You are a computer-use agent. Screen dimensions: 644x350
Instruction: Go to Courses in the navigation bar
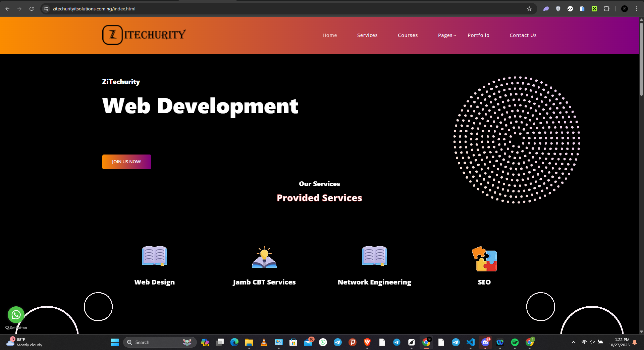click(408, 35)
